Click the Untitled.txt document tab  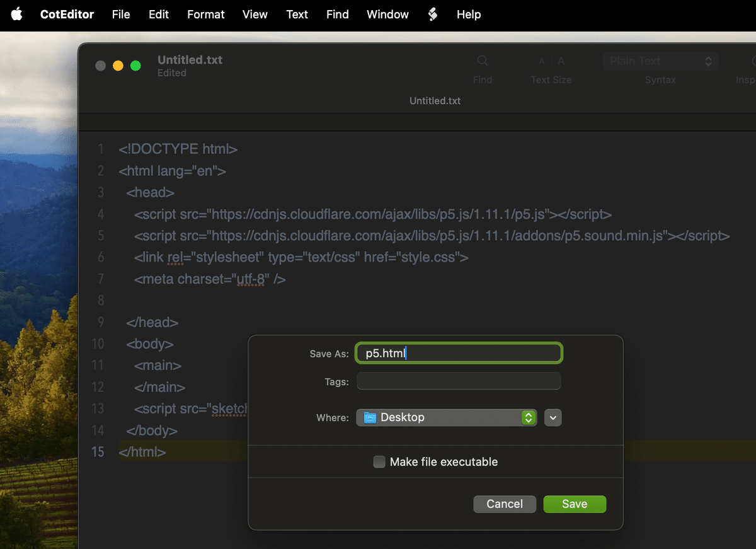(x=435, y=101)
